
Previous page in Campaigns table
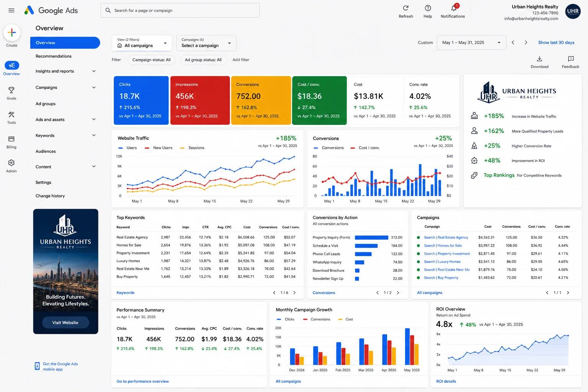click(x=547, y=293)
